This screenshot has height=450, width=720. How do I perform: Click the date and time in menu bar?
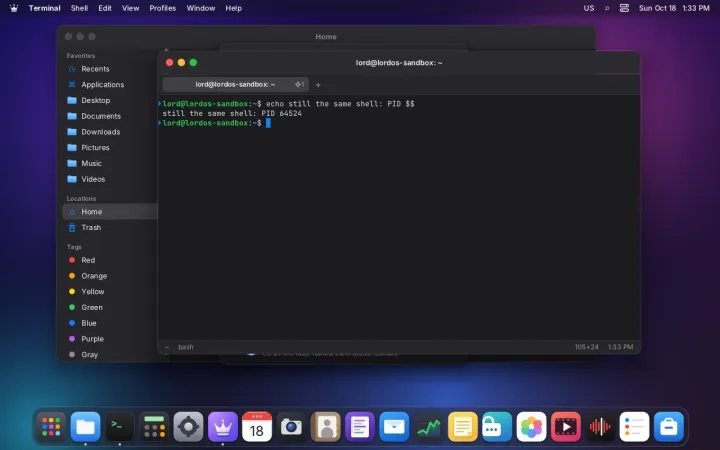coord(674,8)
